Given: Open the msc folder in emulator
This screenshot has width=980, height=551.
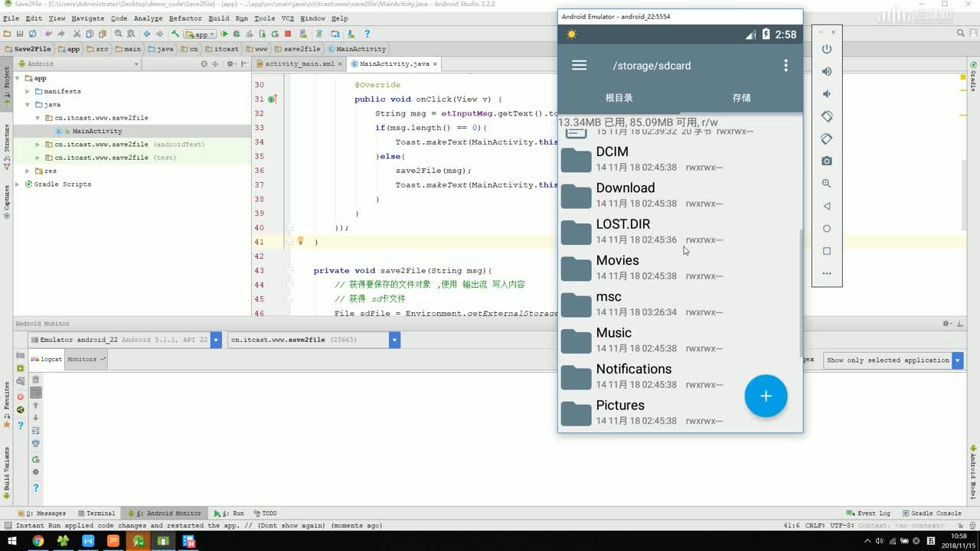Looking at the screenshot, I should coord(680,304).
